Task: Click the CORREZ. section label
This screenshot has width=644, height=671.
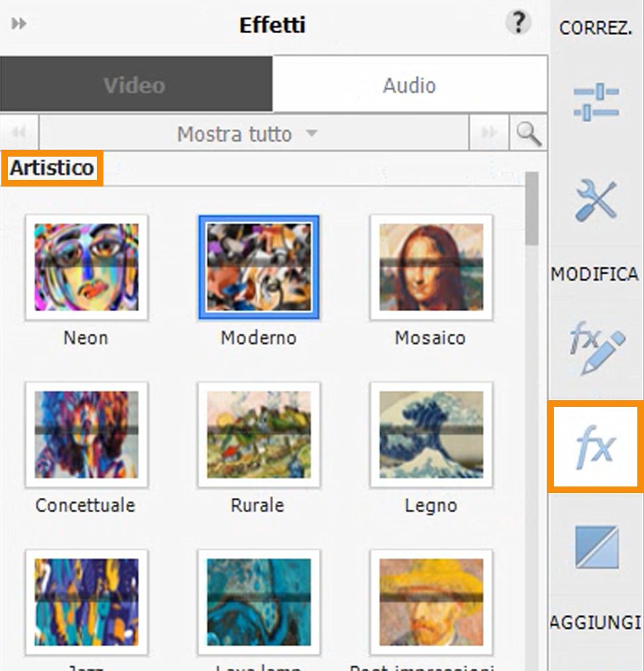Action: (595, 29)
